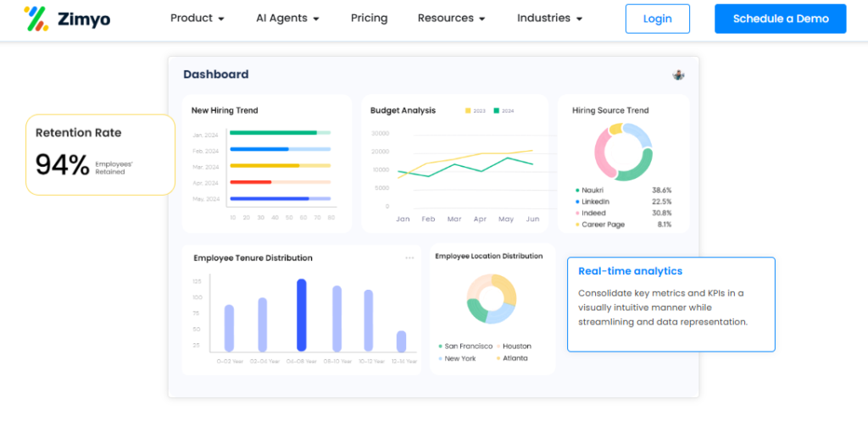
Task: Click the user avatar in Dashboard
Action: [x=679, y=75]
